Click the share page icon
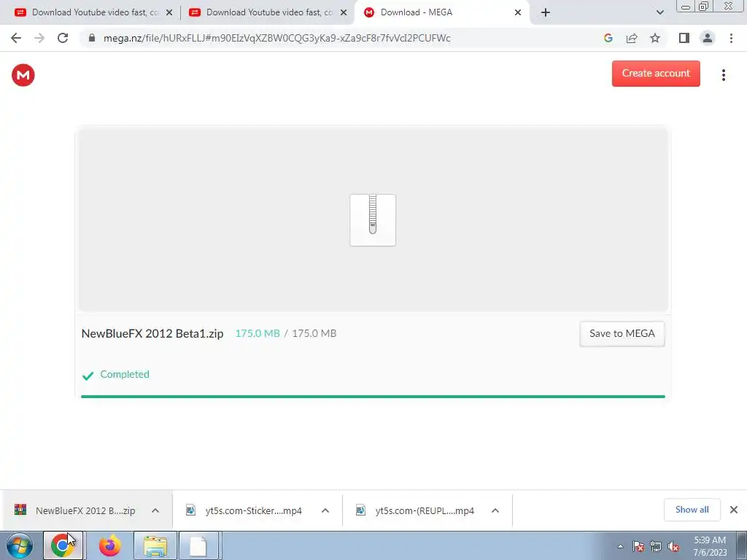Image resolution: width=747 pixels, height=560 pixels. 632,38
